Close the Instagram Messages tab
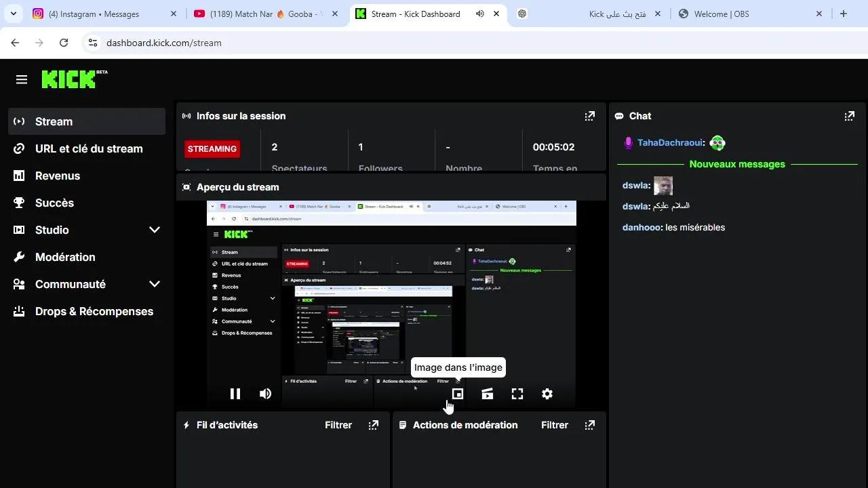Screen dimensions: 868x488 [x=173, y=14]
